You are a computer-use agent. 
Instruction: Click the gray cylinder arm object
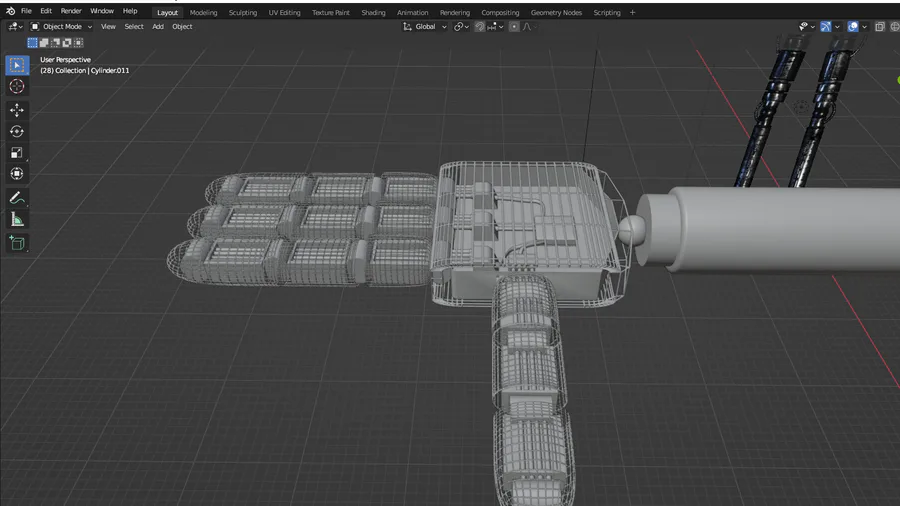(x=769, y=229)
